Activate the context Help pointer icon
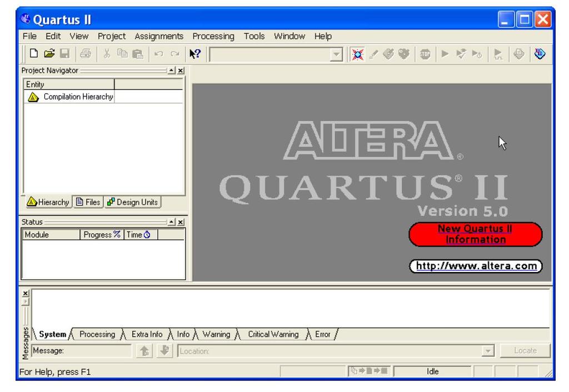The image size is (569, 392). click(x=195, y=54)
